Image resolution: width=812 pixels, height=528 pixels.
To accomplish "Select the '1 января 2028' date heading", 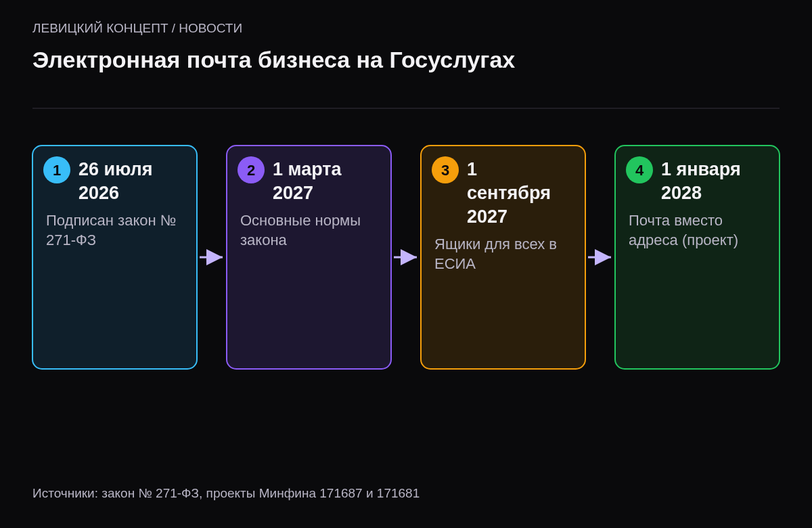I will pos(701,181).
